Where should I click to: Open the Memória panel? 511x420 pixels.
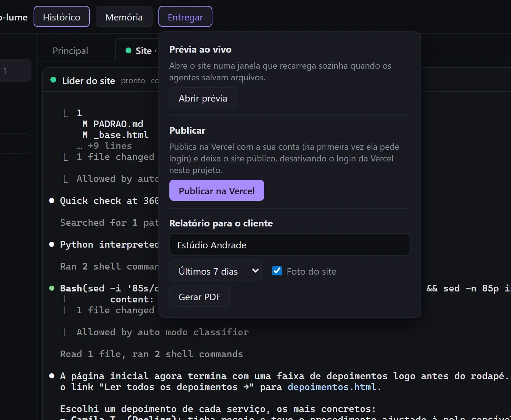point(124,17)
